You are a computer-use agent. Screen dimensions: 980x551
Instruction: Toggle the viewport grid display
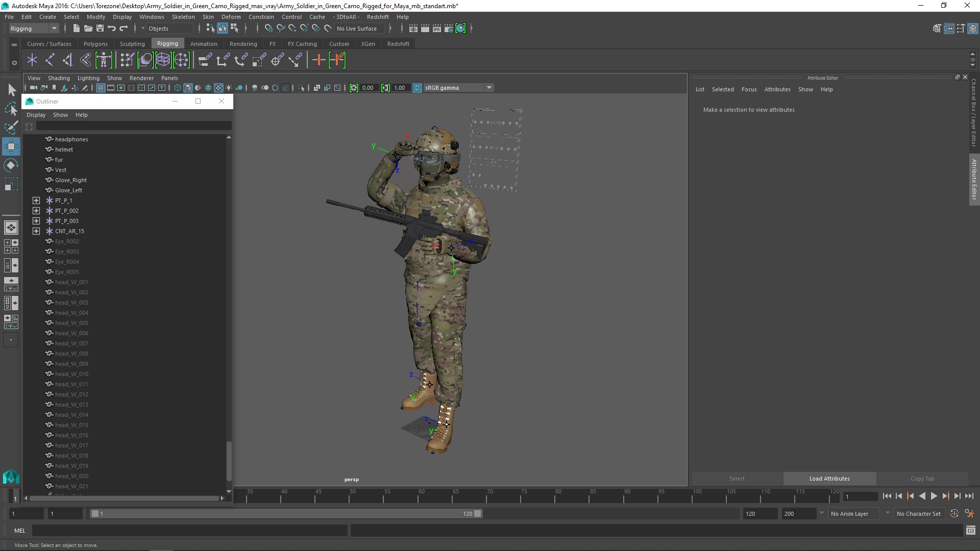click(101, 88)
